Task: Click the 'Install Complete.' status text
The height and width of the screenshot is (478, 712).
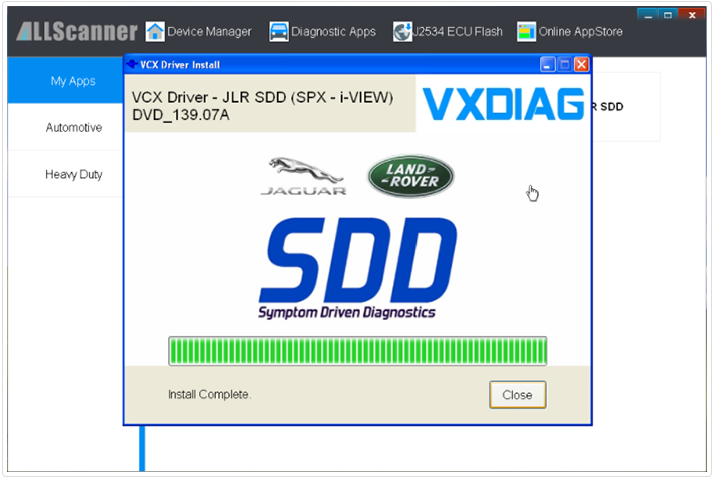Action: coord(209,394)
